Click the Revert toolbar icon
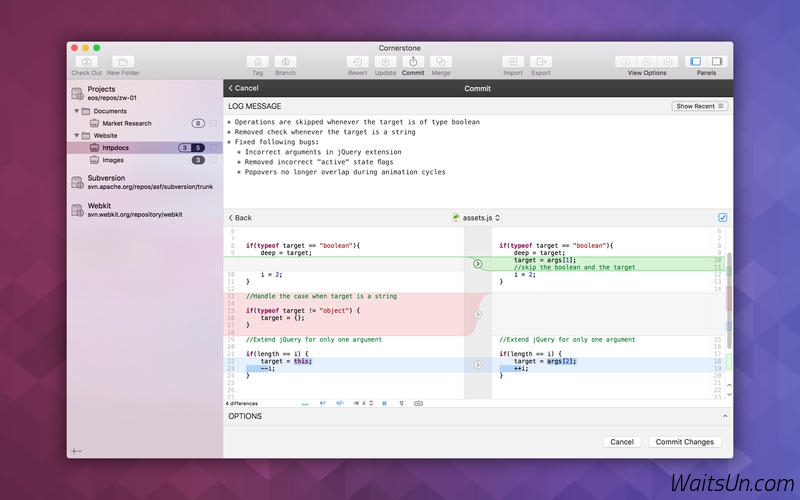Image resolution: width=800 pixels, height=500 pixels. click(x=357, y=62)
